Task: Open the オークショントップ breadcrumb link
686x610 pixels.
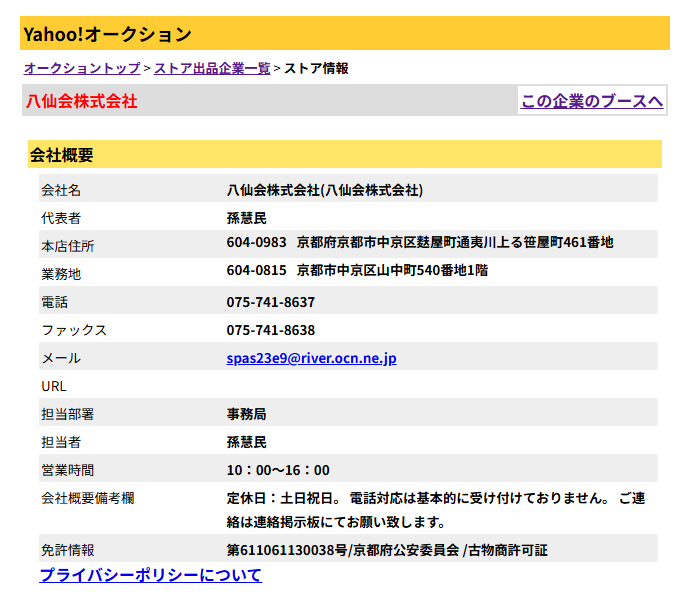Action: click(82, 69)
